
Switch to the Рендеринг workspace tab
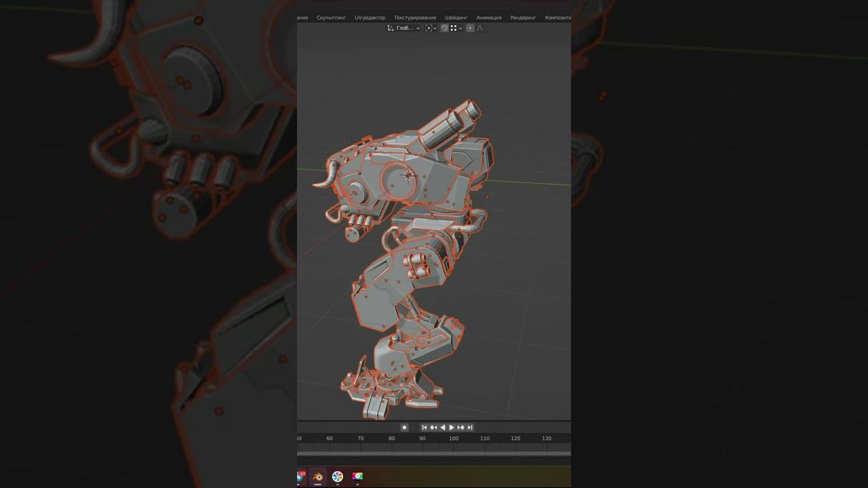coord(524,18)
